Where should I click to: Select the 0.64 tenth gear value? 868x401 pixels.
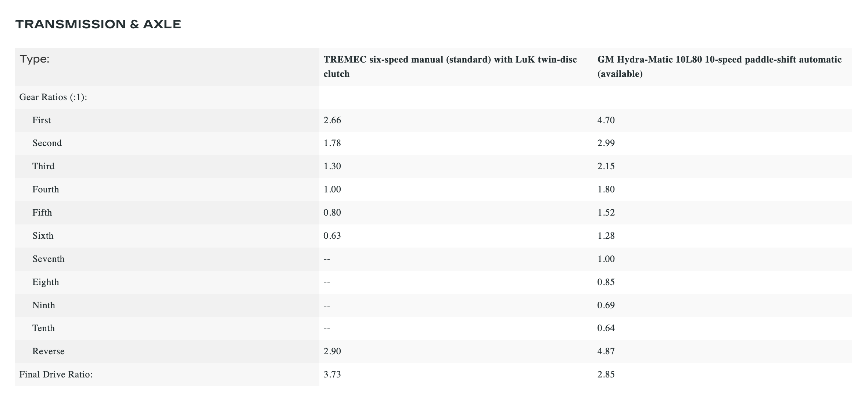coord(606,328)
